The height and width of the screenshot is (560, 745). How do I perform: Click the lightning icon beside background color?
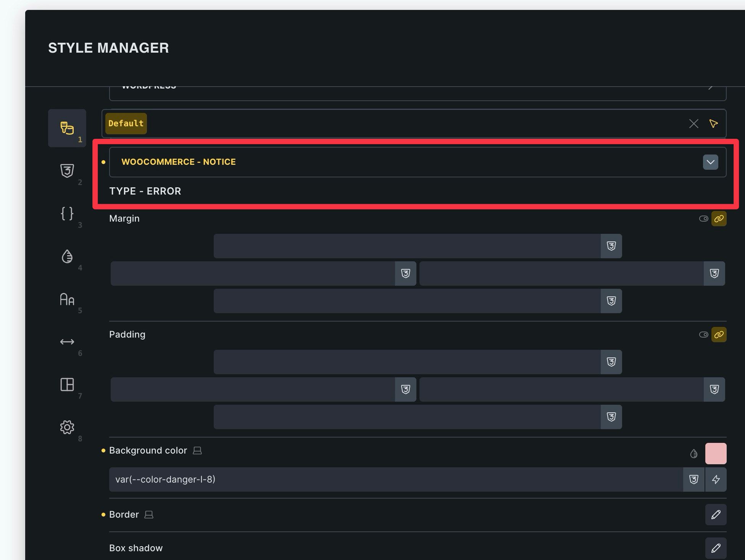pos(716,480)
